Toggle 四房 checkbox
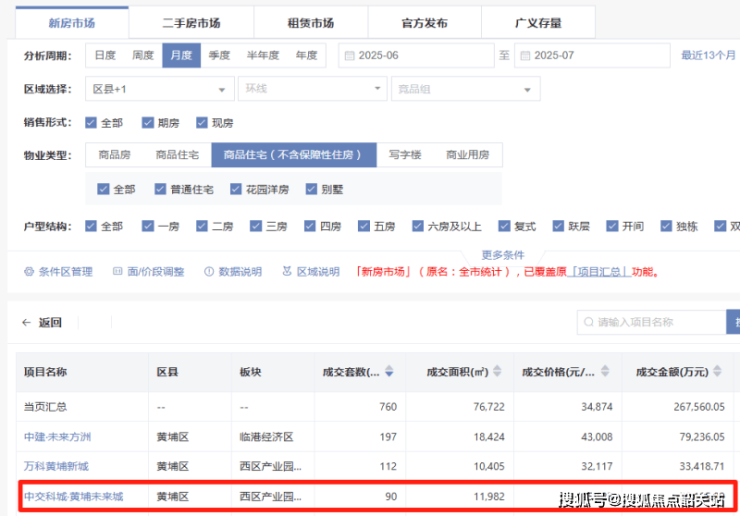 [x=310, y=226]
